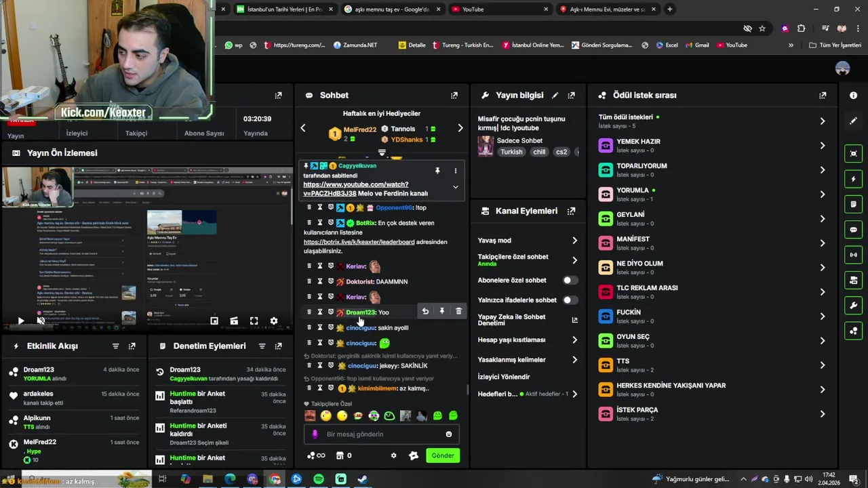
Task: Pop out the Ödül istek sırası panel
Action: click(x=823, y=96)
